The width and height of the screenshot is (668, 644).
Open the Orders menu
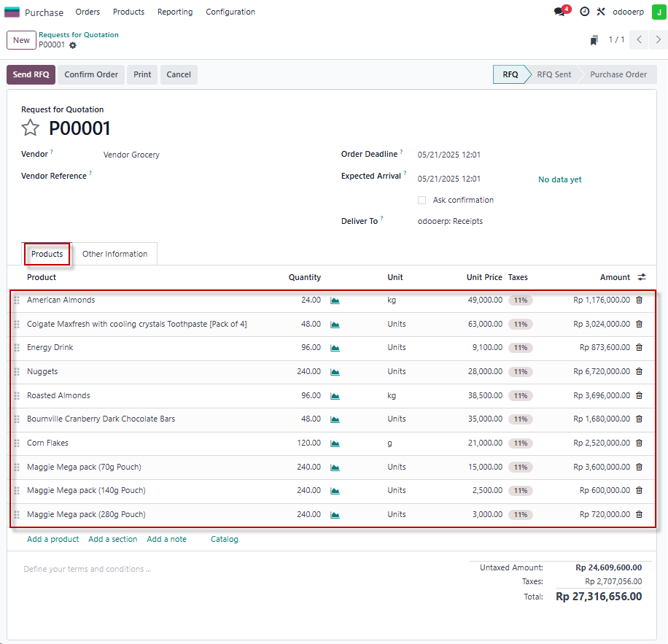coord(88,12)
